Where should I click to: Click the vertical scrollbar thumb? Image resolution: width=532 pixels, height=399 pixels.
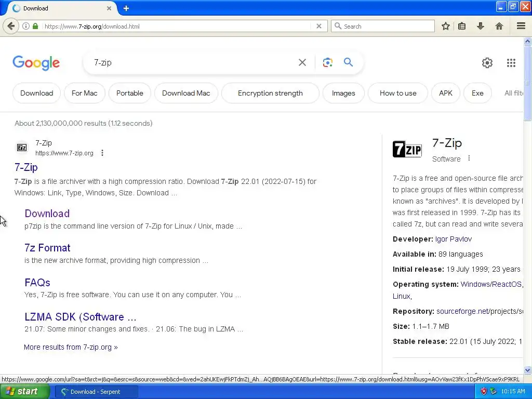pyautogui.click(x=527, y=83)
